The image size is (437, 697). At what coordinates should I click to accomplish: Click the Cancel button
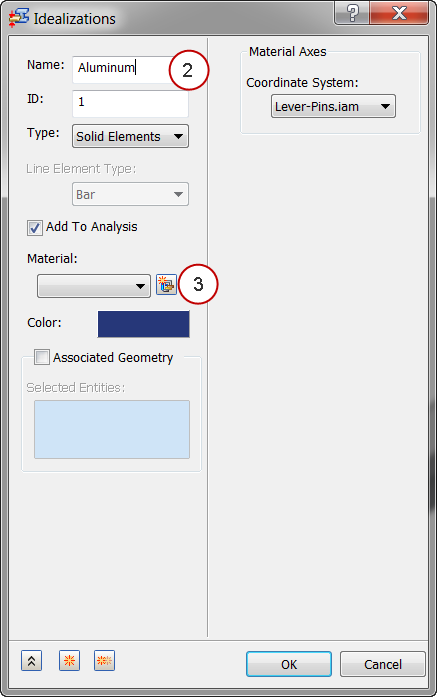point(383,664)
